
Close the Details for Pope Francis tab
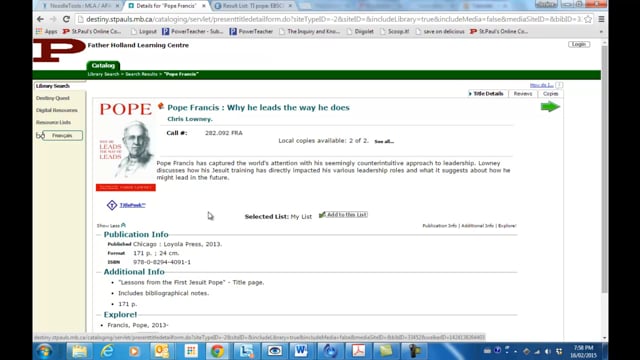pos(204,6)
